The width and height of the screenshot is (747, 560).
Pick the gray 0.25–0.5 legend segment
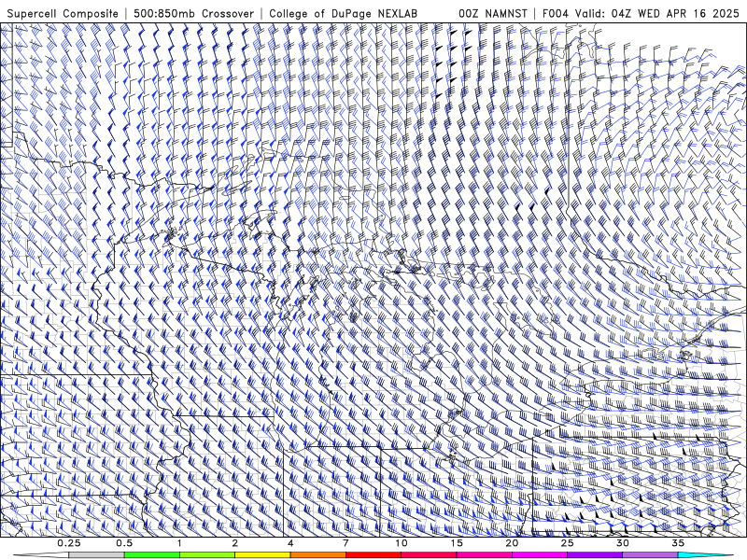click(97, 555)
